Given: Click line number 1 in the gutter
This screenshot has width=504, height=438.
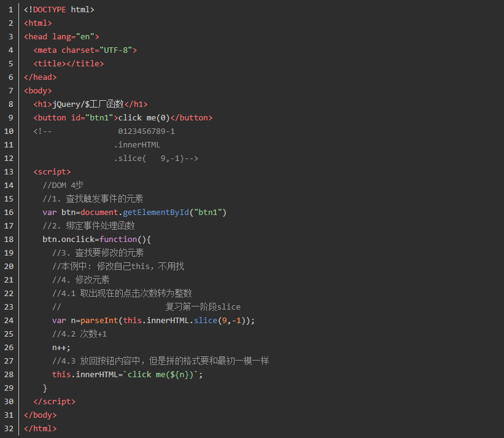Looking at the screenshot, I should (10, 10).
